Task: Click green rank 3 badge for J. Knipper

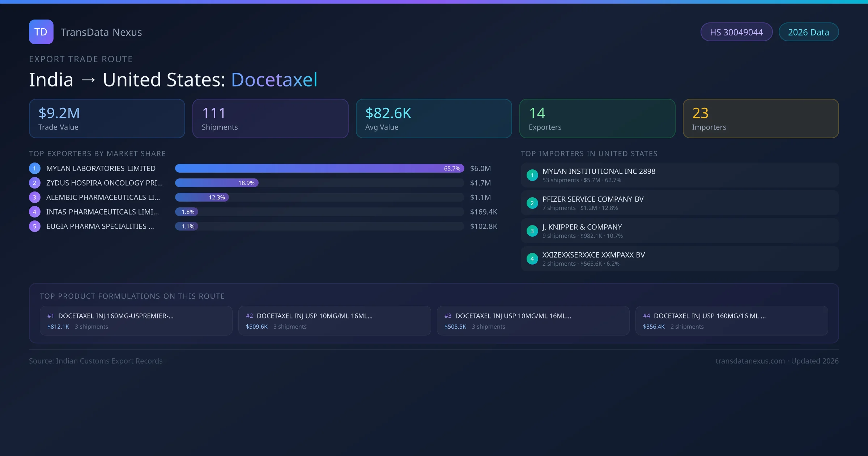Action: 532,231
